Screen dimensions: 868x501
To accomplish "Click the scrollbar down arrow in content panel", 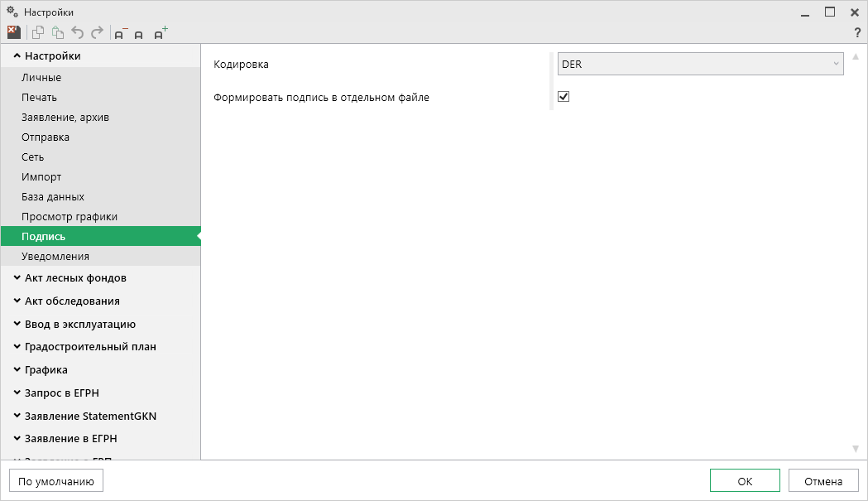I will [x=856, y=449].
